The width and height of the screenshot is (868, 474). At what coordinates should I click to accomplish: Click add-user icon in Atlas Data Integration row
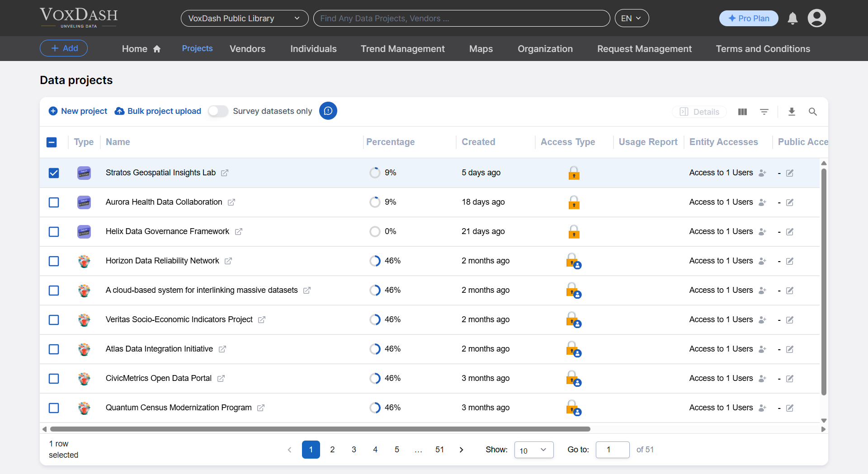762,349
